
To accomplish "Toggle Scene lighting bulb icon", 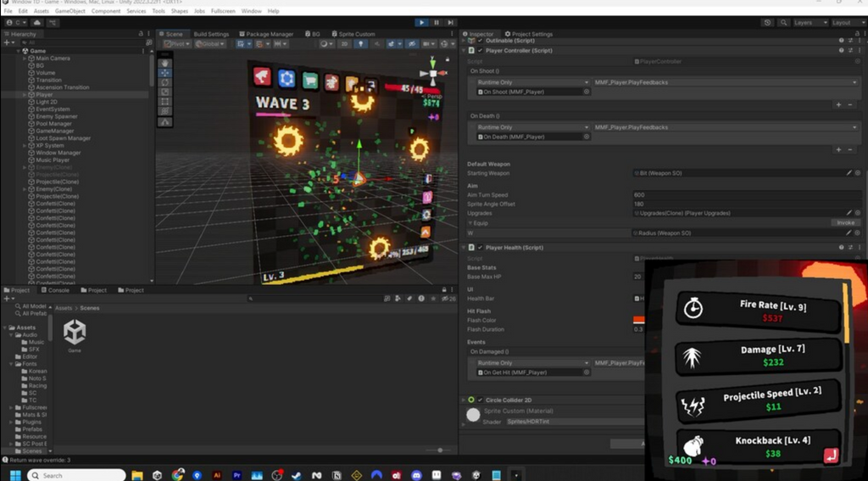I will point(360,44).
